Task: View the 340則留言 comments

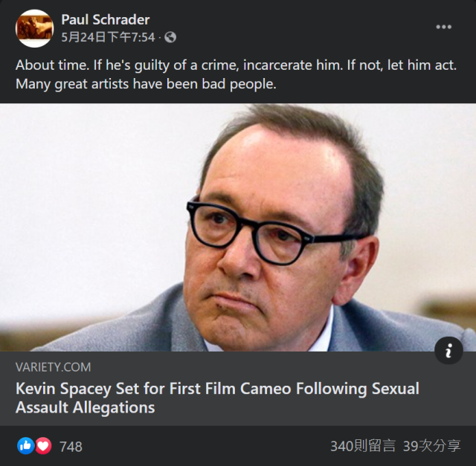Action: (362, 446)
